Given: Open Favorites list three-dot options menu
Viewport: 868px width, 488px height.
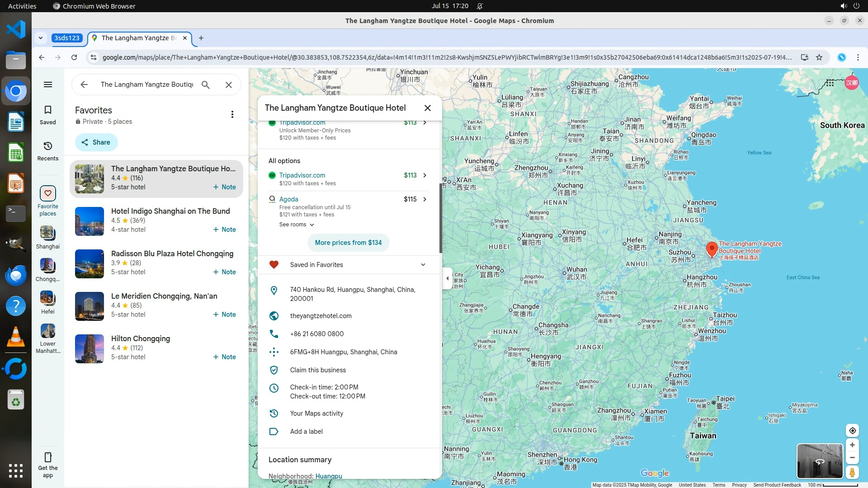Looking at the screenshot, I should (x=232, y=114).
